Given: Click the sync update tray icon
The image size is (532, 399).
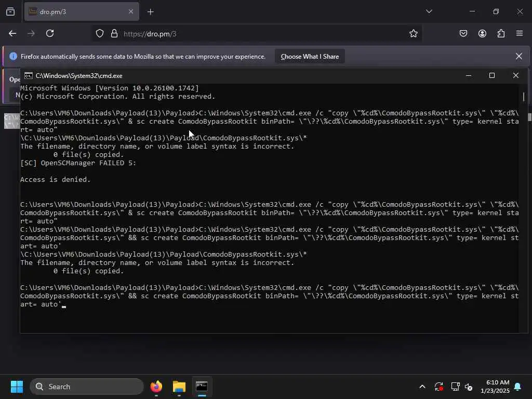Looking at the screenshot, I should coord(438,387).
